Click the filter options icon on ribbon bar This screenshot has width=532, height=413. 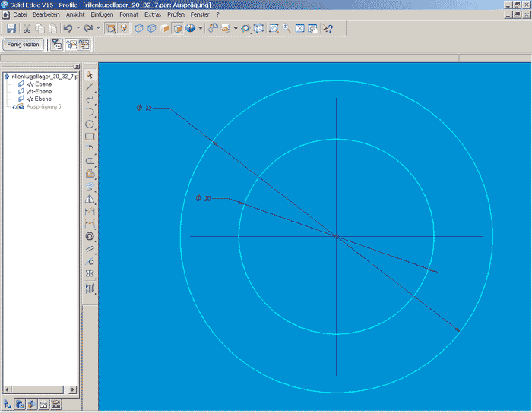(x=57, y=45)
